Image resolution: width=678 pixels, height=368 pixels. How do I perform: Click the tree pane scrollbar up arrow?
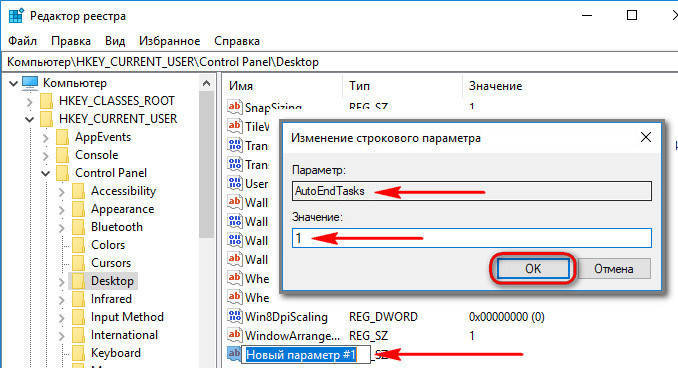207,83
